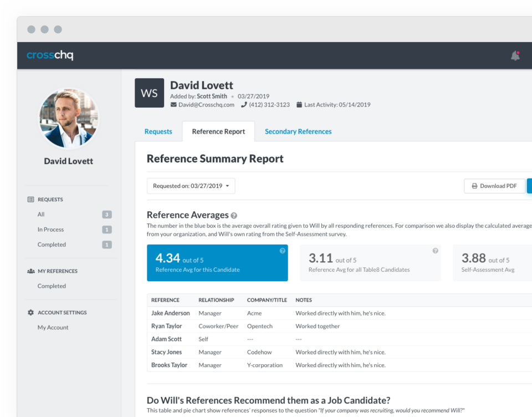Click the email envelope icon
This screenshot has height=417, width=532.
click(x=173, y=105)
